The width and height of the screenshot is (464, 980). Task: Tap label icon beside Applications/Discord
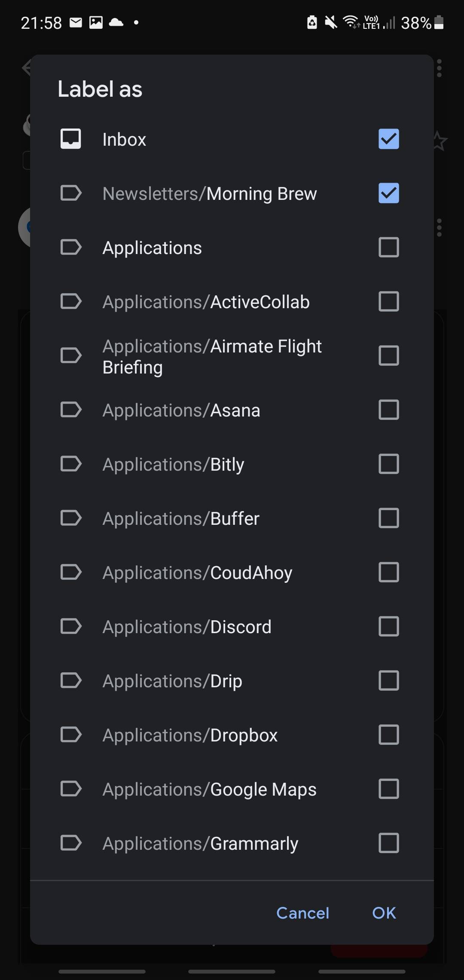tap(71, 626)
